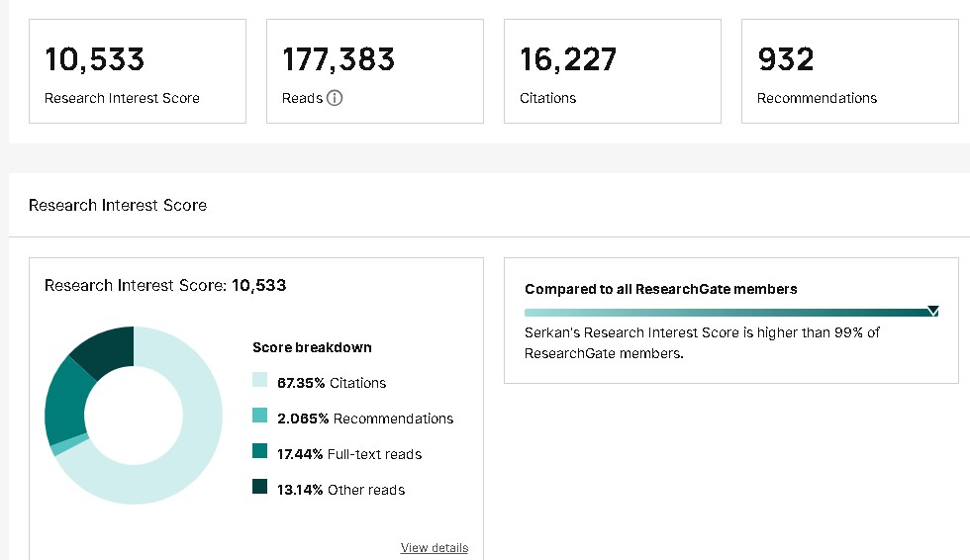970x560 pixels.
Task: Open the 932 Recommendations stat card
Action: [850, 71]
